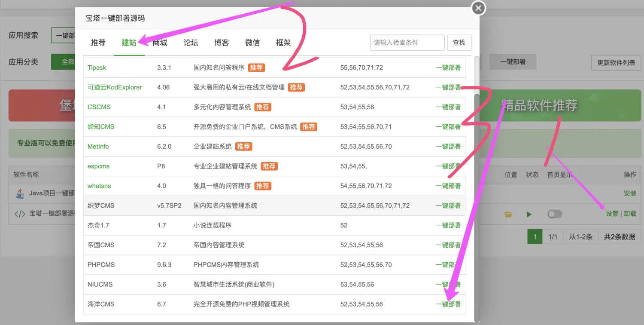Screen dimensions: 644x325
Task: Click the v5.7SP2 version cell
Action: [x=169, y=206]
